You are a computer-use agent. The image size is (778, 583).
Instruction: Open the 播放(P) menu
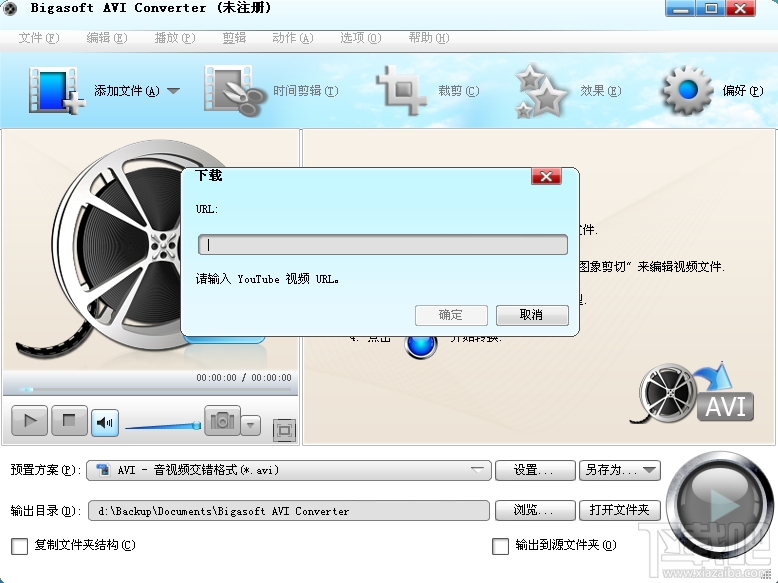[175, 38]
